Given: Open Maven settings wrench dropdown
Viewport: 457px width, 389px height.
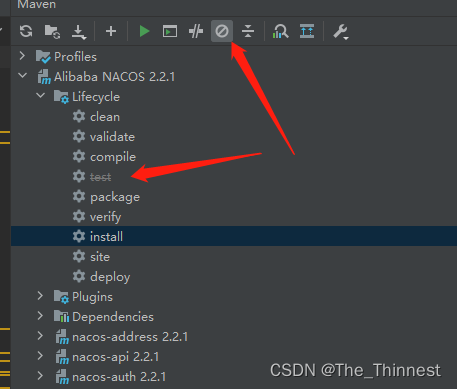Looking at the screenshot, I should (x=341, y=32).
